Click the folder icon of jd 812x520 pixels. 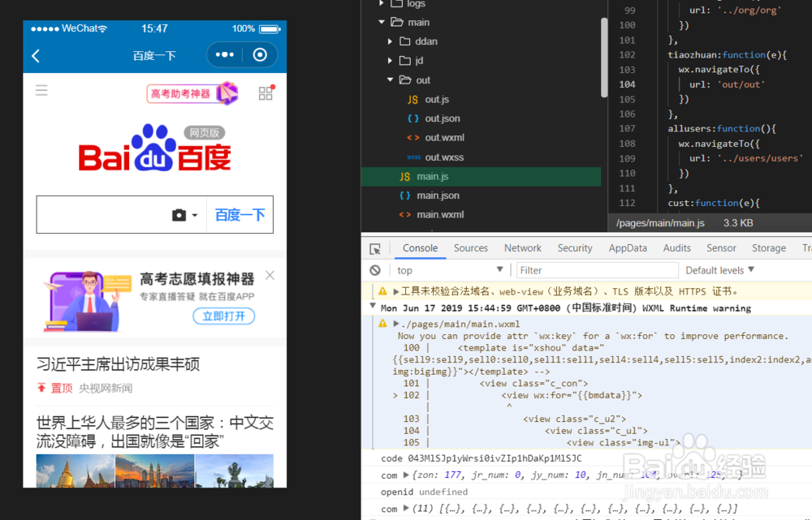405,61
